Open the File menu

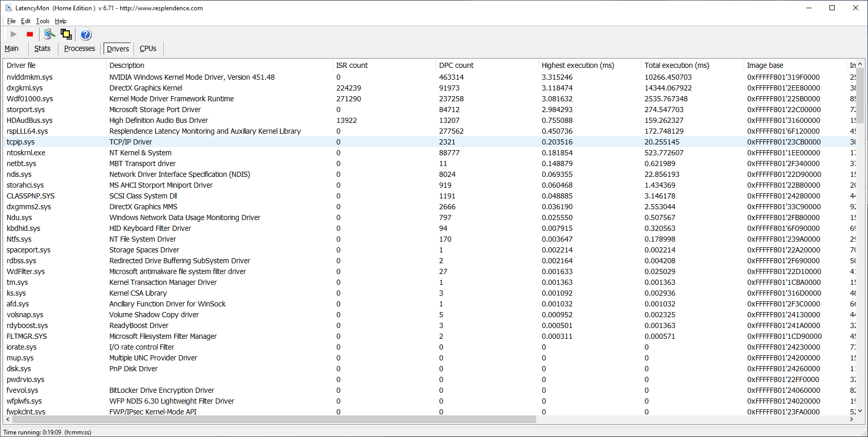11,21
